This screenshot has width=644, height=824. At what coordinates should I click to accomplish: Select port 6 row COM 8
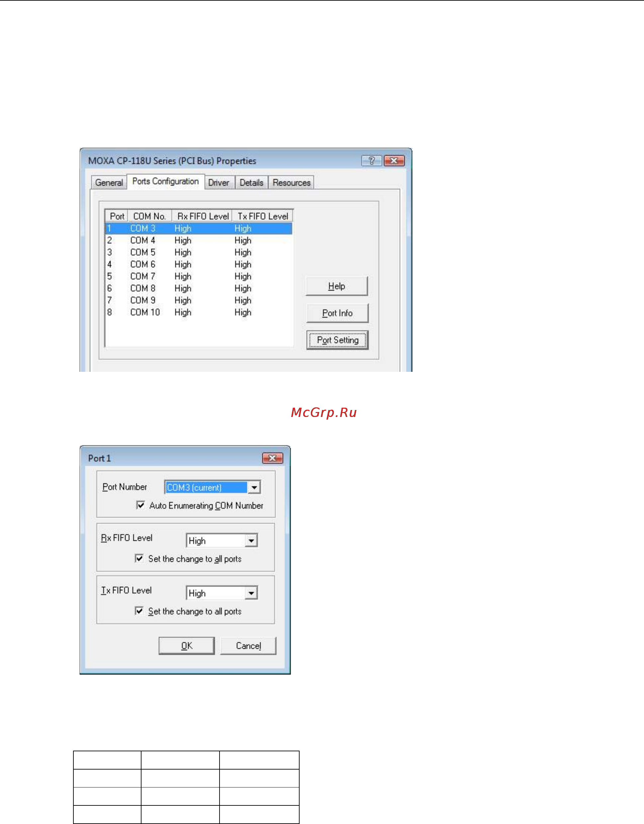(x=199, y=288)
